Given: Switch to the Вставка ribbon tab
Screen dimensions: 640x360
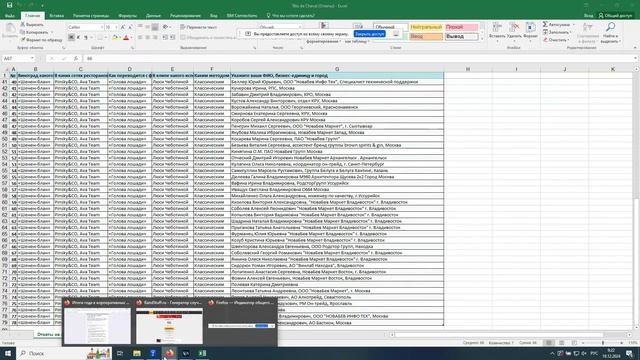Looking at the screenshot, I should tap(56, 16).
